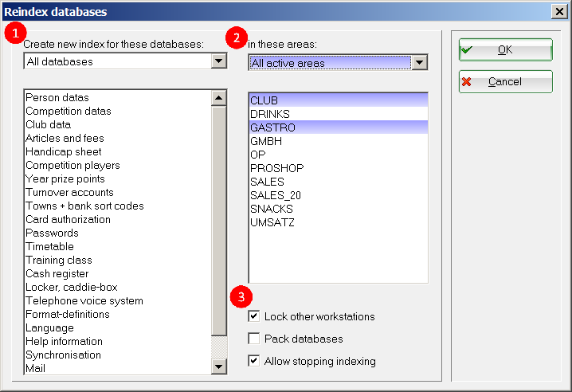Click the OK button with green checkmark
This screenshot has width=572, height=392.
click(x=505, y=49)
